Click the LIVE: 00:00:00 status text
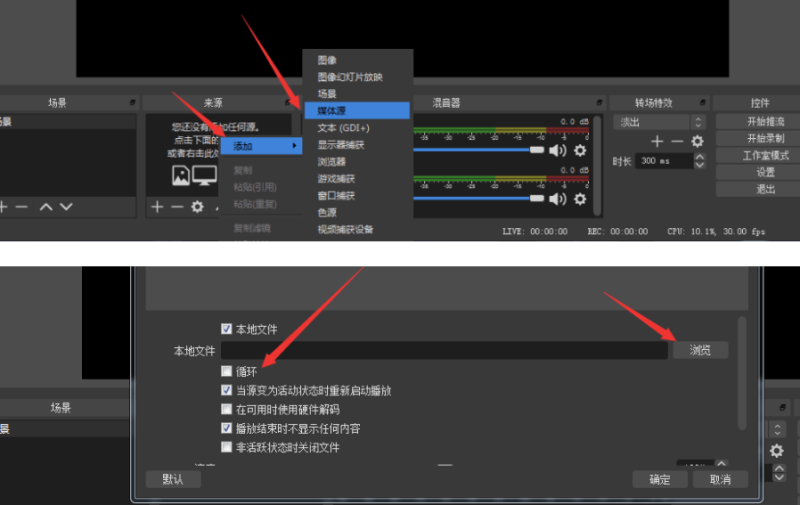Screen dimensions: 800x505 coord(535,232)
